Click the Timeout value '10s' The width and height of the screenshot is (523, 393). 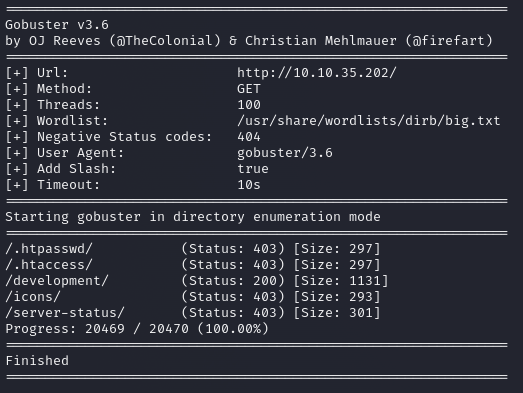(249, 185)
